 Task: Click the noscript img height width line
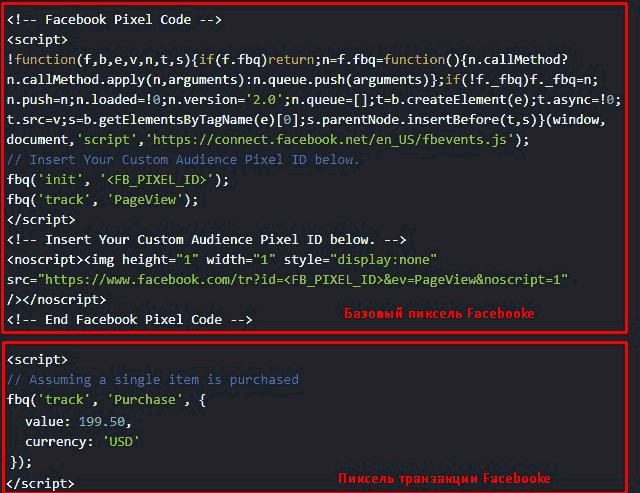click(x=222, y=260)
